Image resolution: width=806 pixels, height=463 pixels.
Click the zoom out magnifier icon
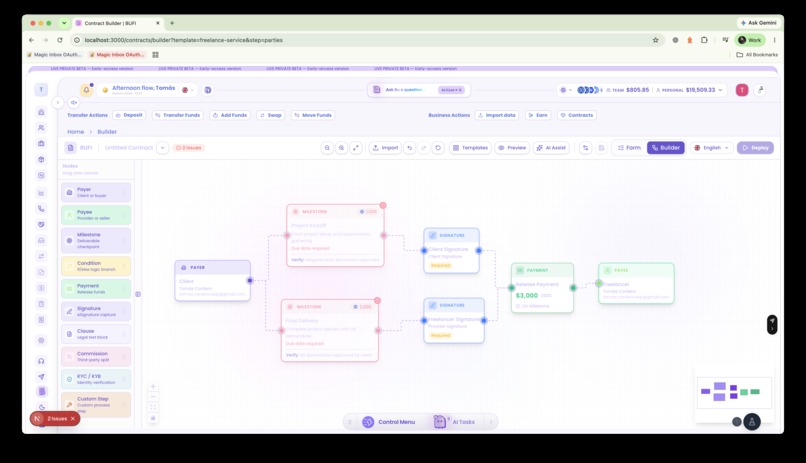327,147
